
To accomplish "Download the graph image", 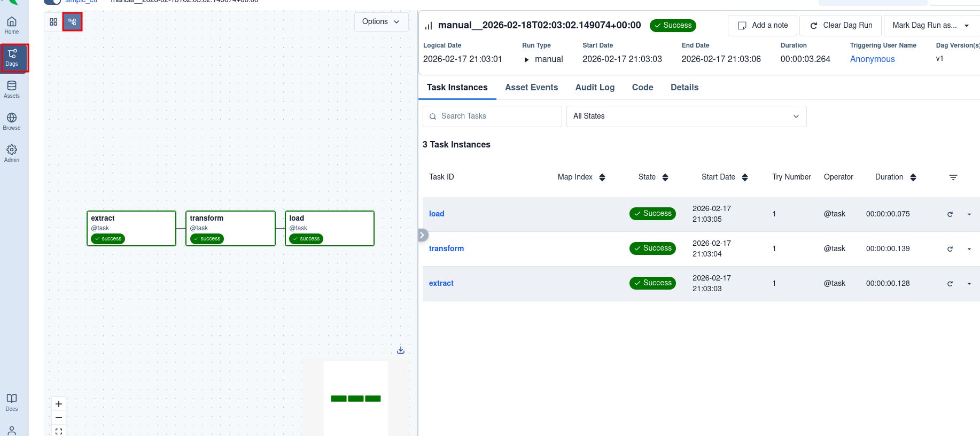I will pos(401,350).
